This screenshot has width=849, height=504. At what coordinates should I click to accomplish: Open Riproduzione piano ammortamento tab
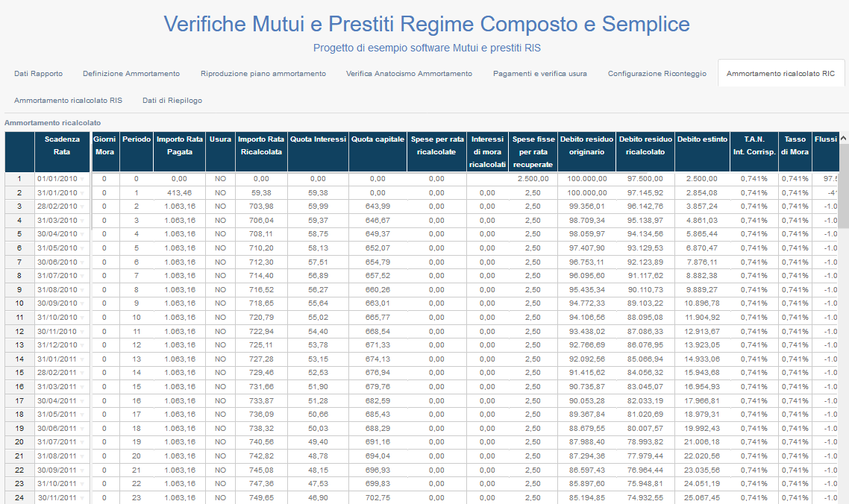pyautogui.click(x=263, y=73)
